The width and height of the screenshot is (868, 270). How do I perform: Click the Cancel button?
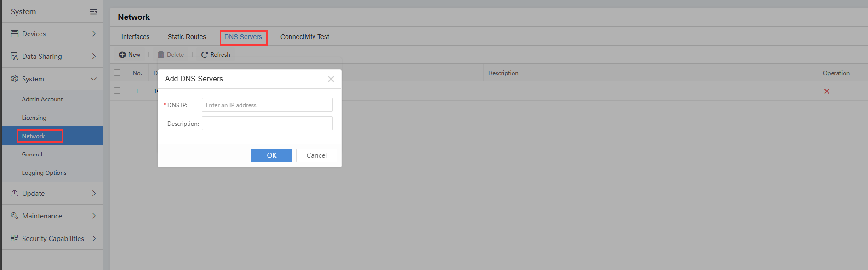pyautogui.click(x=317, y=155)
